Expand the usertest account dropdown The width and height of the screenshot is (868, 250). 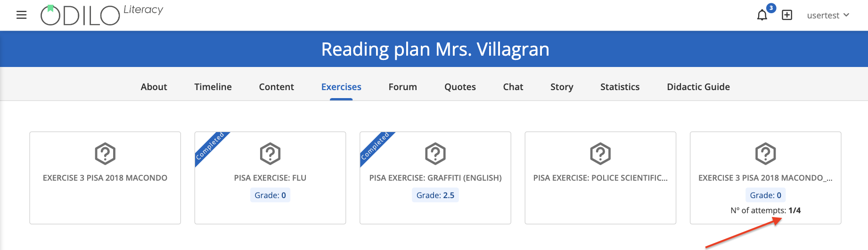[x=828, y=15]
